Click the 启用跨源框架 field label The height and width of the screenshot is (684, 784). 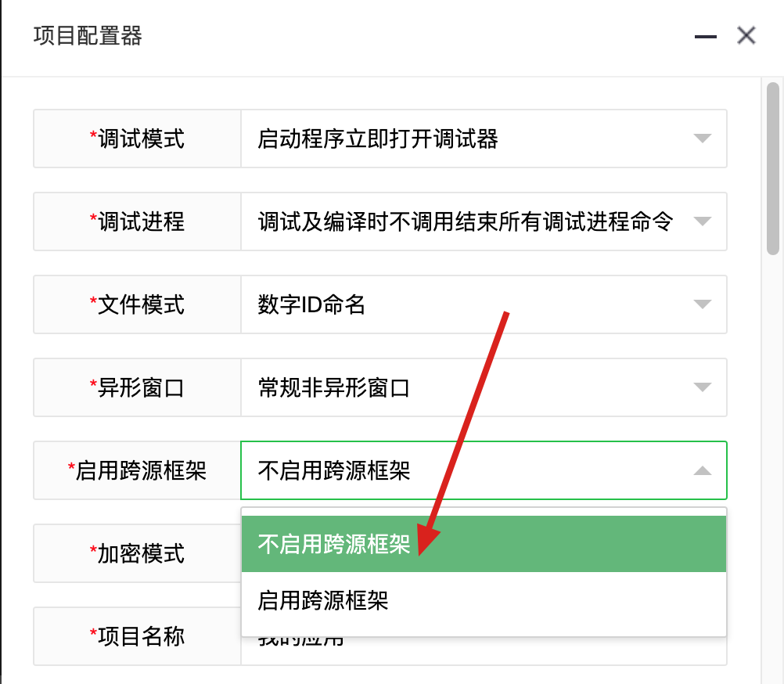[137, 470]
